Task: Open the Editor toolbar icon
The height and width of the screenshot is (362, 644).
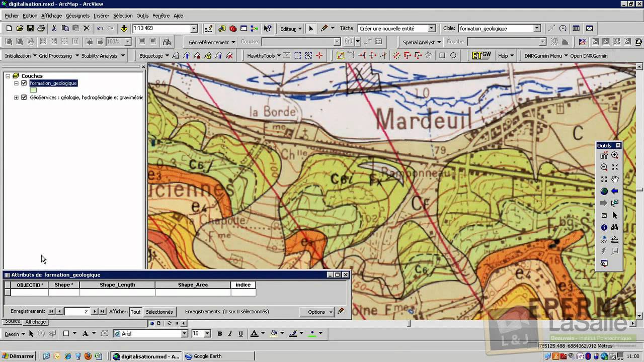Action: pyautogui.click(x=208, y=29)
